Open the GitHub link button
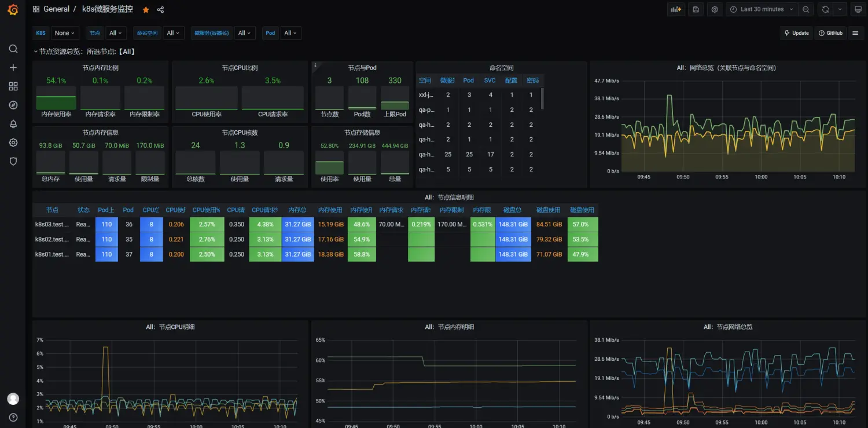The height and width of the screenshot is (428, 868). 830,33
